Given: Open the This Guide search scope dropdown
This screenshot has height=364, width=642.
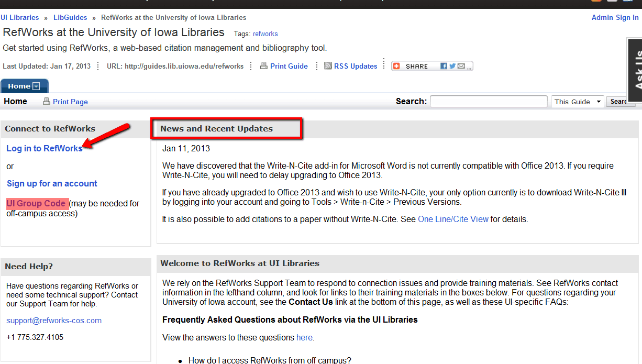Looking at the screenshot, I should [x=578, y=102].
